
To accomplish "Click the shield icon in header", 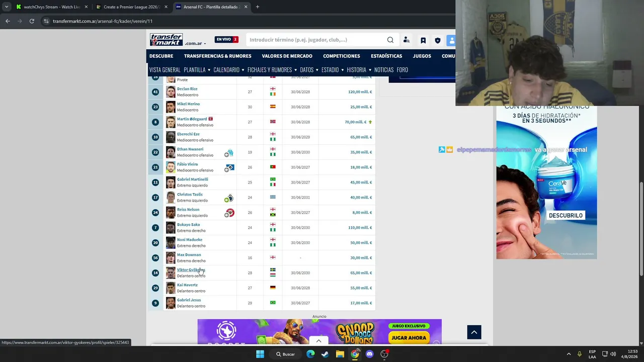I will [x=438, y=40].
